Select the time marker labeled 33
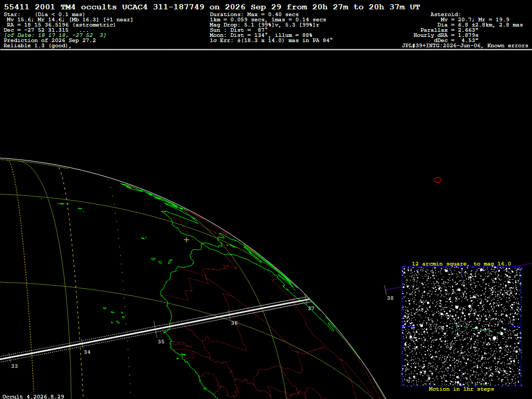The image size is (532, 399). pos(14,366)
